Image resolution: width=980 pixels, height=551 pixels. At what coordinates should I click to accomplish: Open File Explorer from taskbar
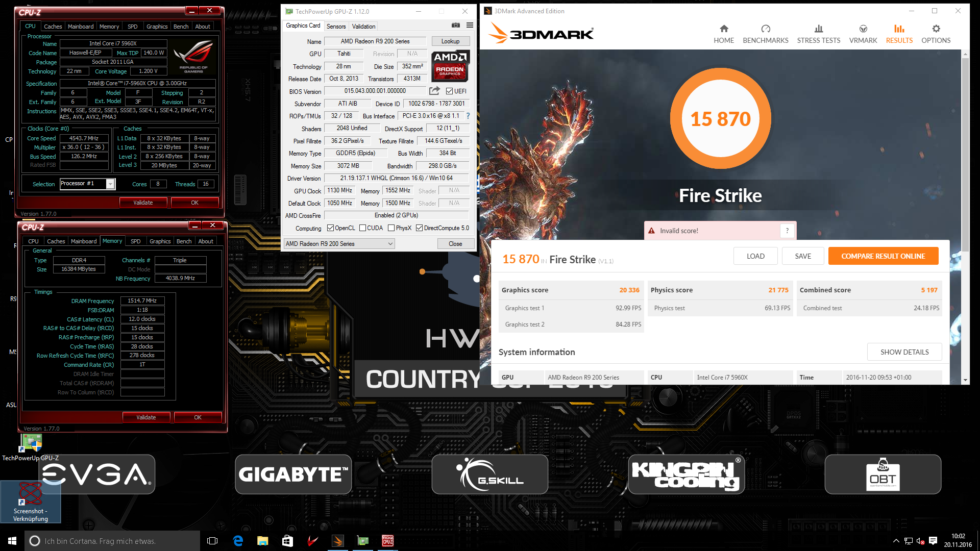point(262,541)
